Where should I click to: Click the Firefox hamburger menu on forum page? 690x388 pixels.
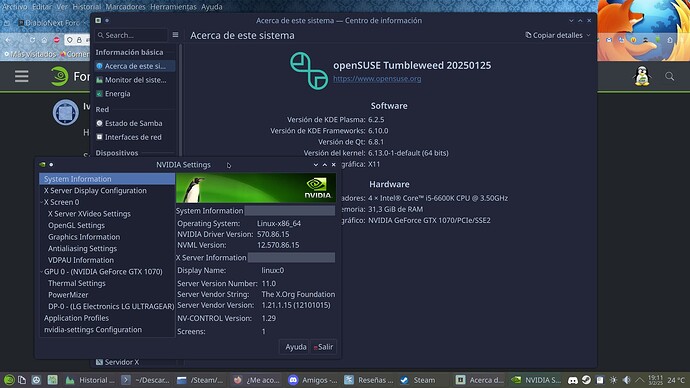tap(22, 76)
